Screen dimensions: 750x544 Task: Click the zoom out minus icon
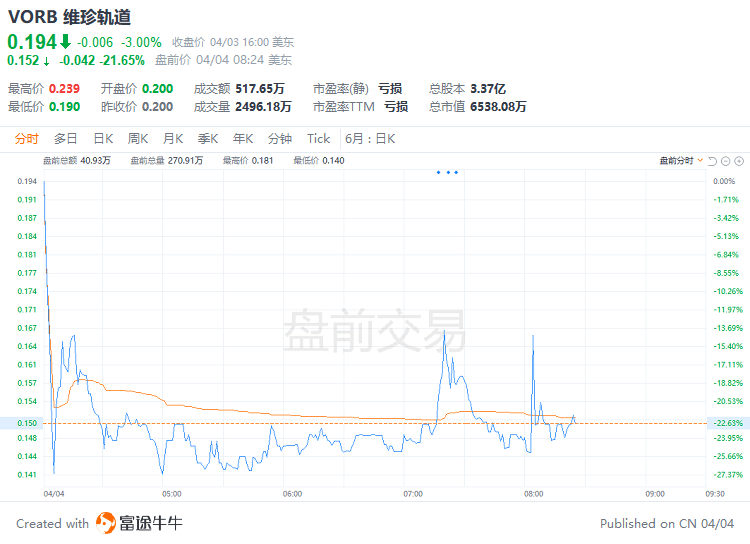point(726,160)
